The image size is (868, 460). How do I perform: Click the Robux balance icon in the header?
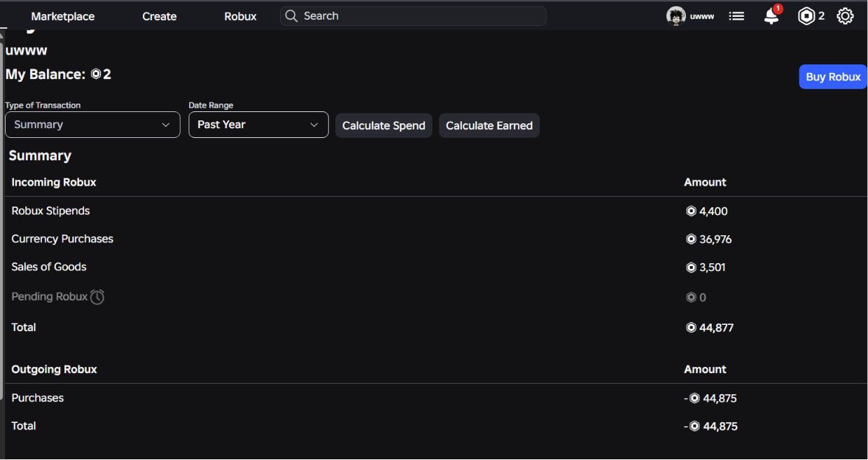tap(806, 16)
